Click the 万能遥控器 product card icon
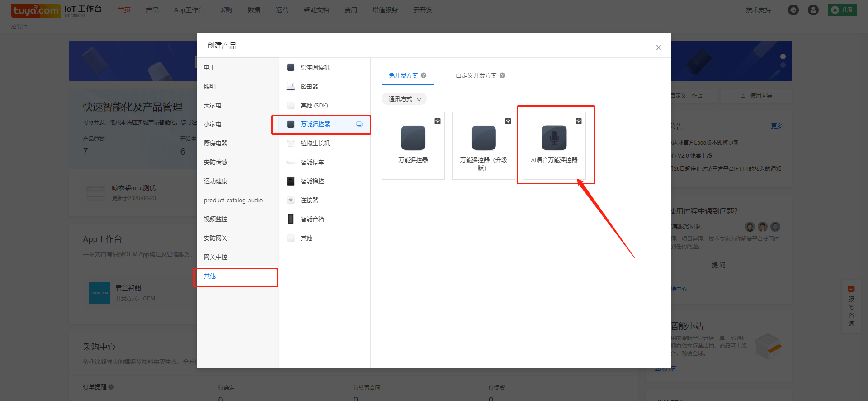 (413, 138)
